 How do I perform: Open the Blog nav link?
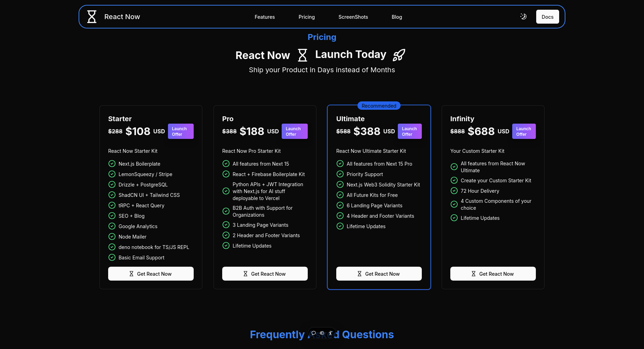click(x=397, y=17)
